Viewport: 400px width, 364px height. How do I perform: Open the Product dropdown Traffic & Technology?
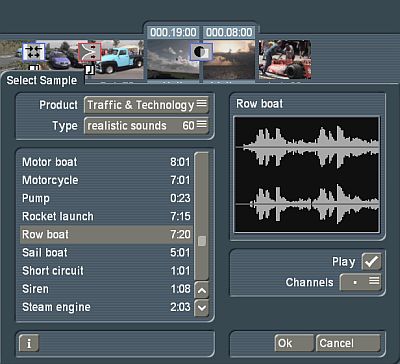pyautogui.click(x=147, y=105)
